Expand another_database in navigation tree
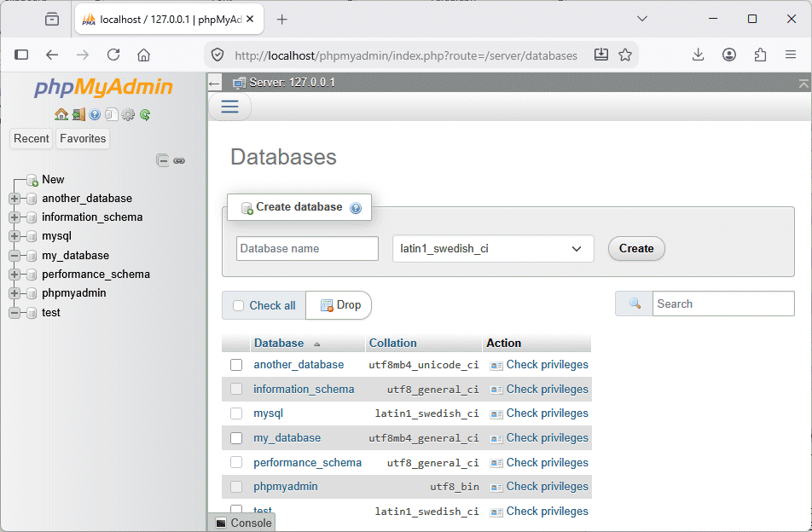Image resolution: width=812 pixels, height=532 pixels. click(14, 199)
